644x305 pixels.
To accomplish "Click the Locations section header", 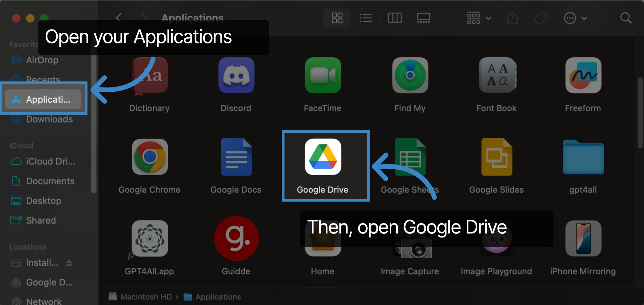I will (28, 247).
